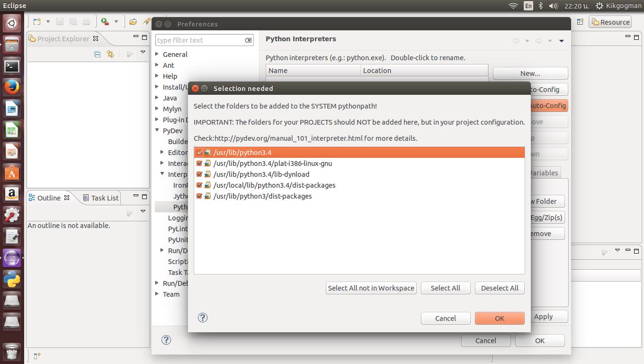Open System Settings from the launcher
644x364 pixels.
[12, 216]
